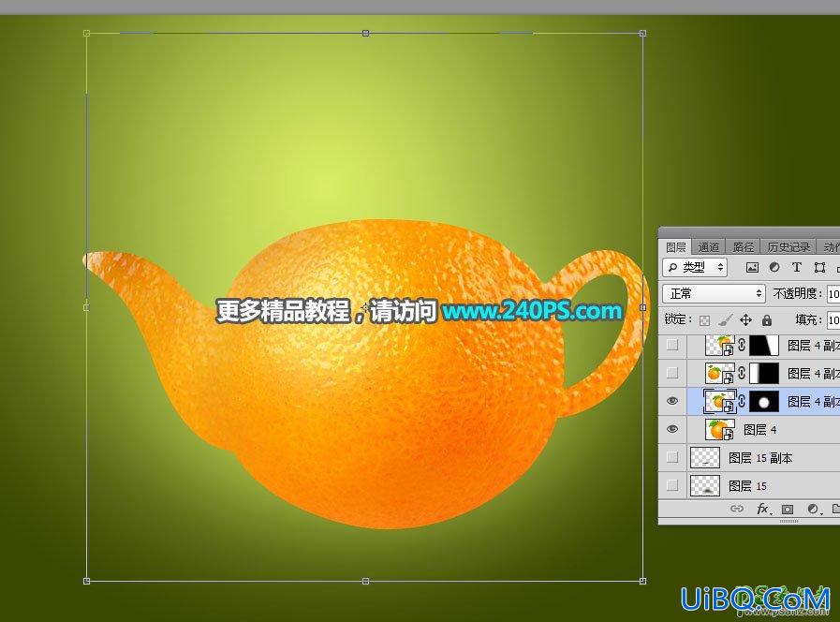Show the layer with left-stripe mask

coord(672,373)
